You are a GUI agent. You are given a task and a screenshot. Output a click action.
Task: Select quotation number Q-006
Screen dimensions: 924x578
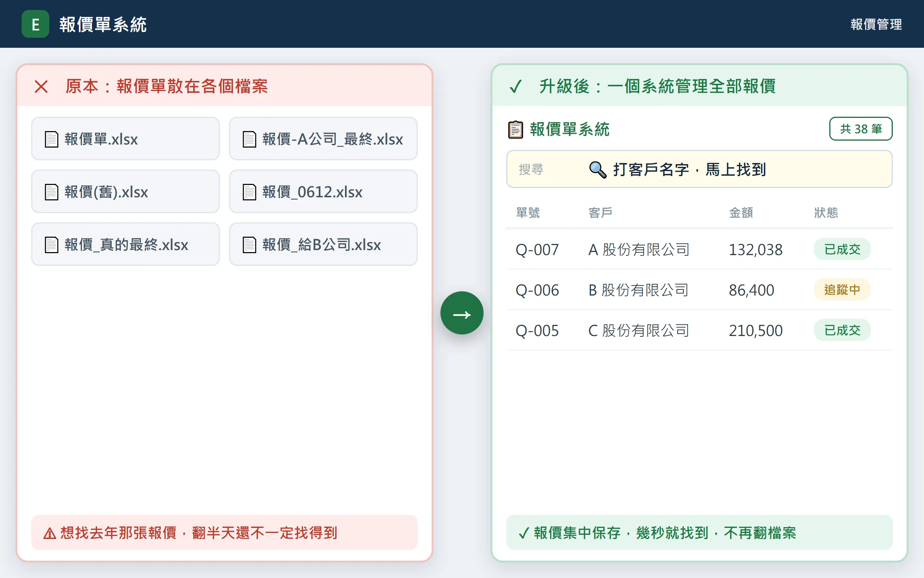tap(537, 290)
